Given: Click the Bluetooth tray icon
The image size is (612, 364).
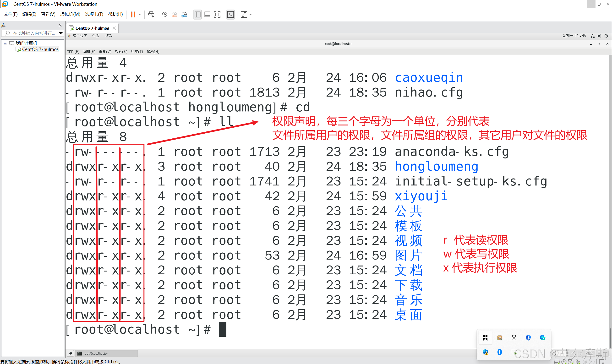Looking at the screenshot, I should [499, 352].
